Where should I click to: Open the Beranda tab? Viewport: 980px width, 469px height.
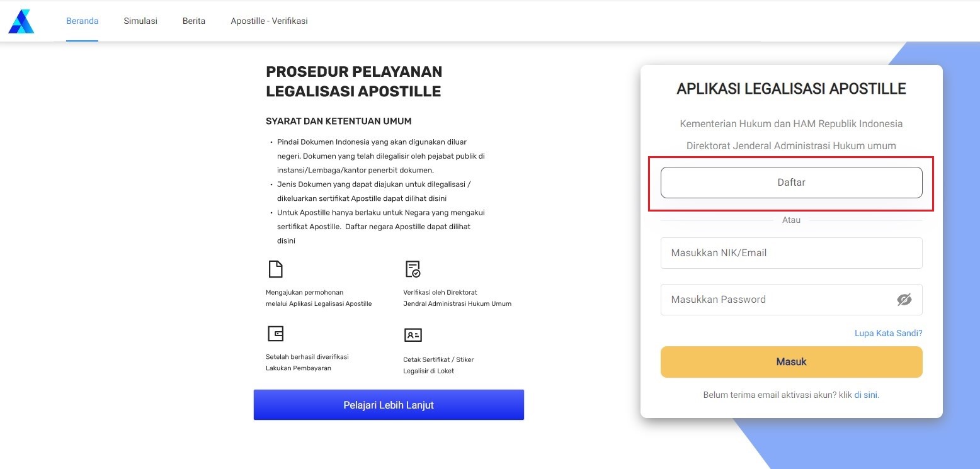82,21
